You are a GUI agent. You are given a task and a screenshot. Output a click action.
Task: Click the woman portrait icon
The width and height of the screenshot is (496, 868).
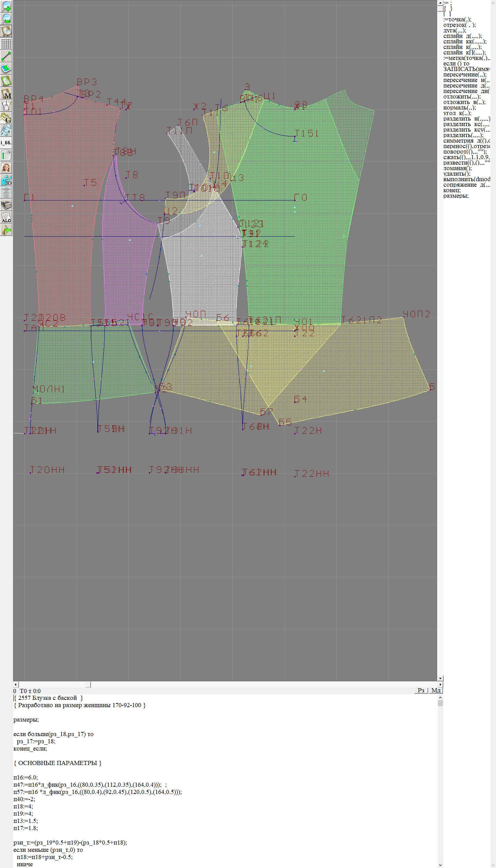click(6, 168)
